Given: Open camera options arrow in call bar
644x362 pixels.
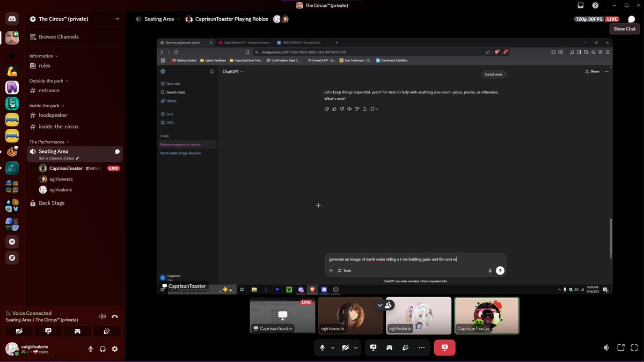Looking at the screenshot, I should click(x=355, y=348).
